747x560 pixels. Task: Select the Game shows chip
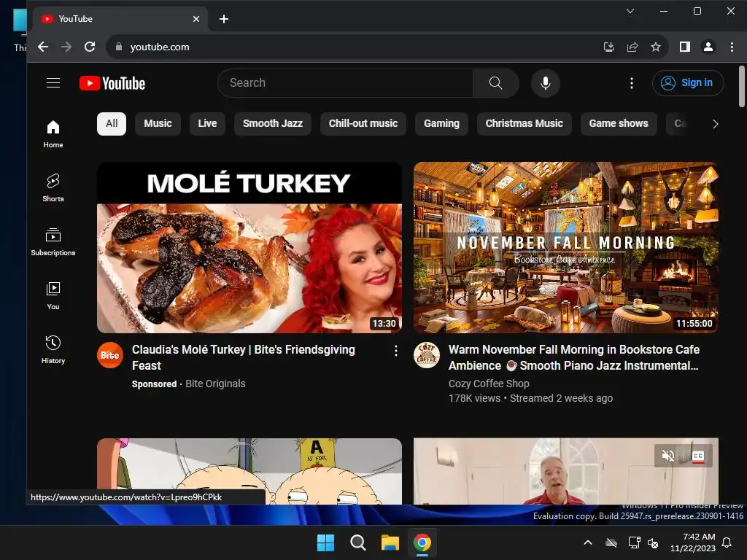coord(619,124)
